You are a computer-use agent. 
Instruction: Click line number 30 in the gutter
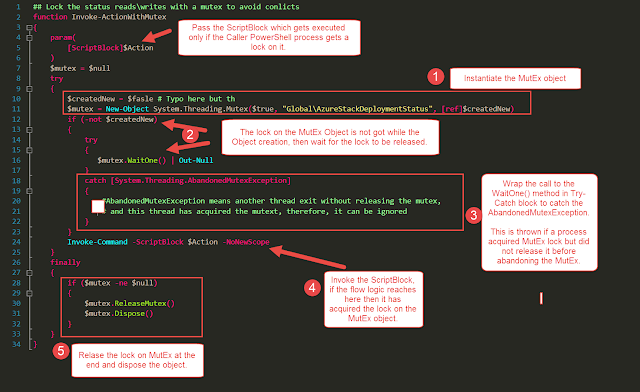pos(16,303)
